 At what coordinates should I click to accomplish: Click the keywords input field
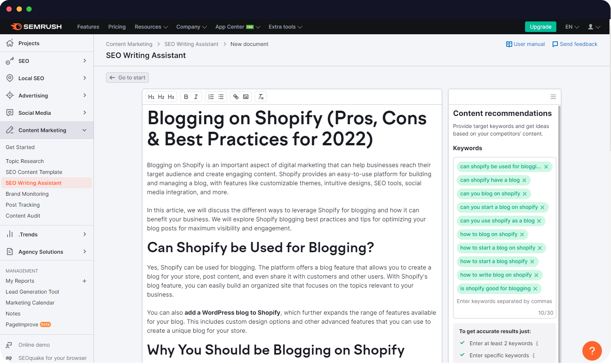[504, 301]
